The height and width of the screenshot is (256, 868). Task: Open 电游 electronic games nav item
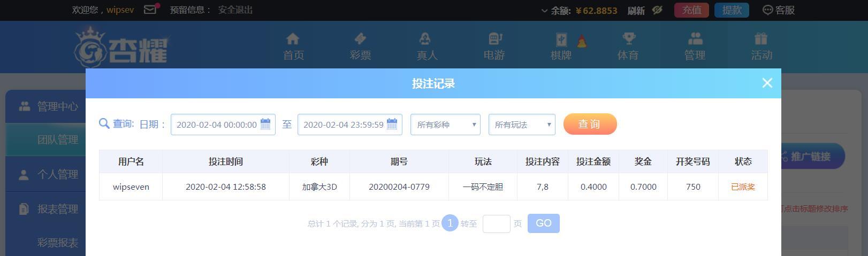(x=494, y=46)
